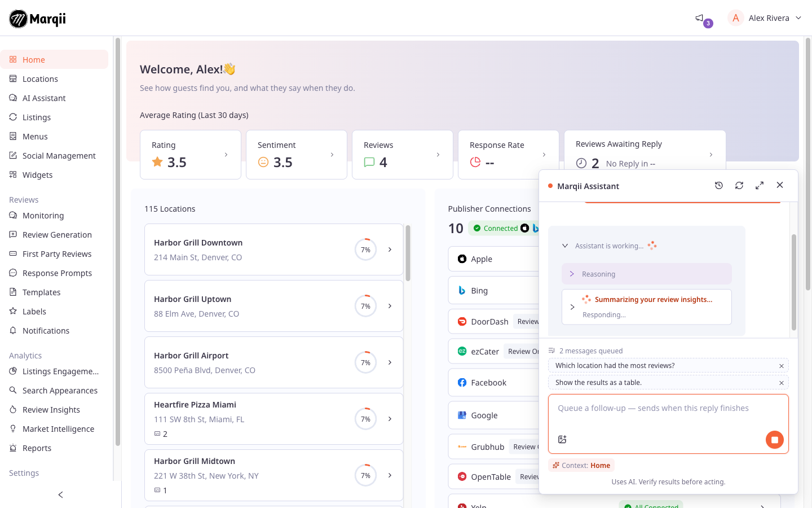The height and width of the screenshot is (508, 812).
Task: Open Harbor Grill Uptown location chevron
Action: (390, 306)
